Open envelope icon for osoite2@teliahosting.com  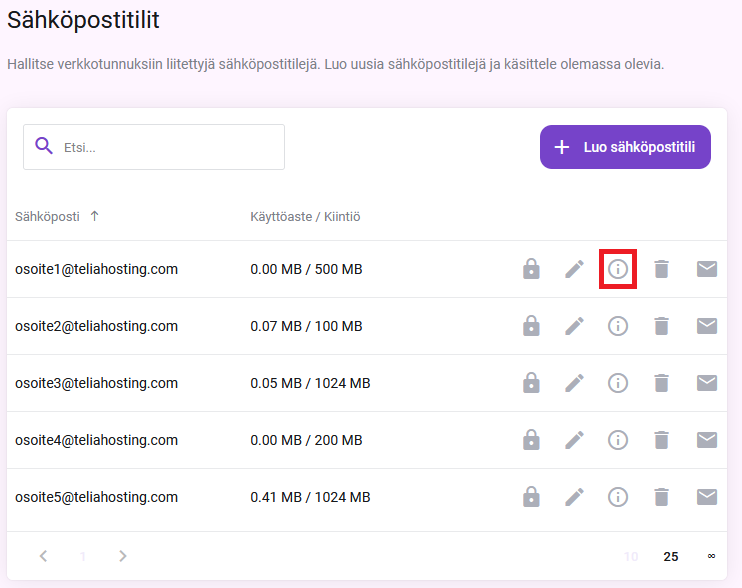tap(707, 326)
